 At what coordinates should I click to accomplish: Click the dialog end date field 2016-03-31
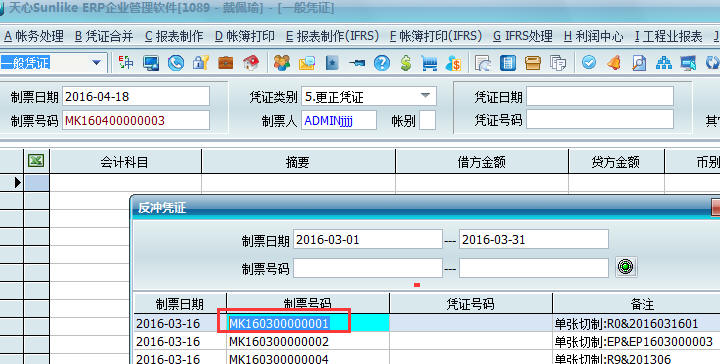coord(534,240)
